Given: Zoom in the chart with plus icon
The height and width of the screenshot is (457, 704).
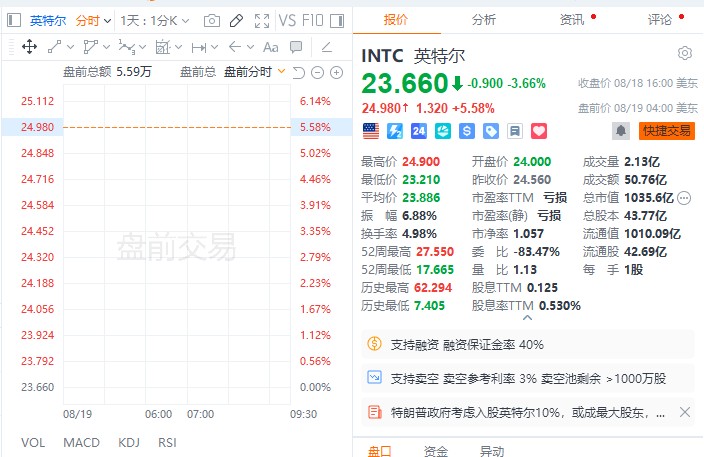Looking at the screenshot, I should click(336, 72).
